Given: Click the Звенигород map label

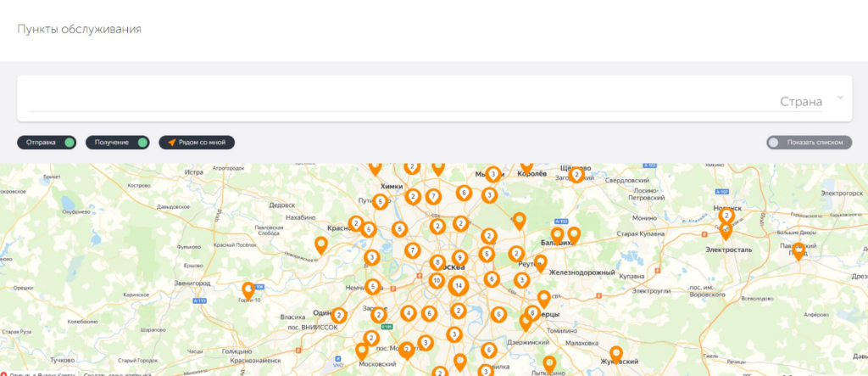Looking at the screenshot, I should pos(192,283).
